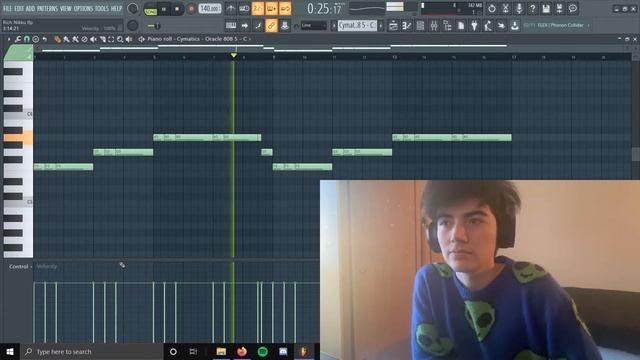Open the Control event type dropdown

[x=20, y=267]
